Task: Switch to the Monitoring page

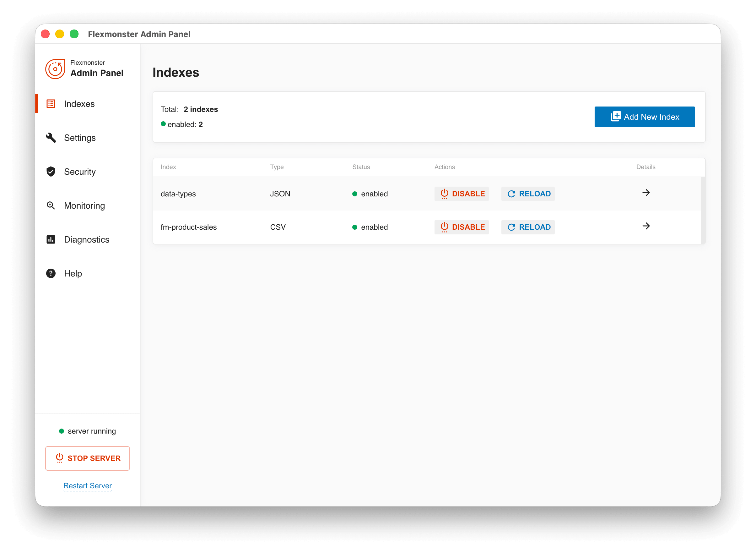Action: (88, 205)
